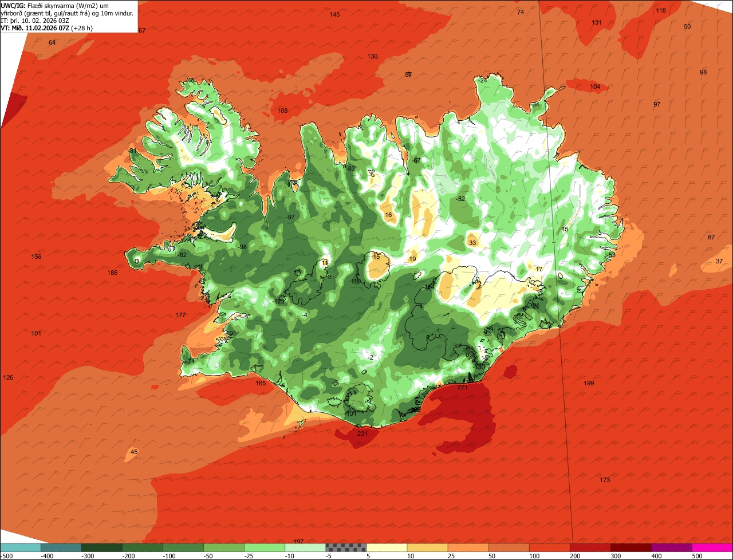
Task: Click the teal -400 to -300 legend swatch
Action: [61, 548]
